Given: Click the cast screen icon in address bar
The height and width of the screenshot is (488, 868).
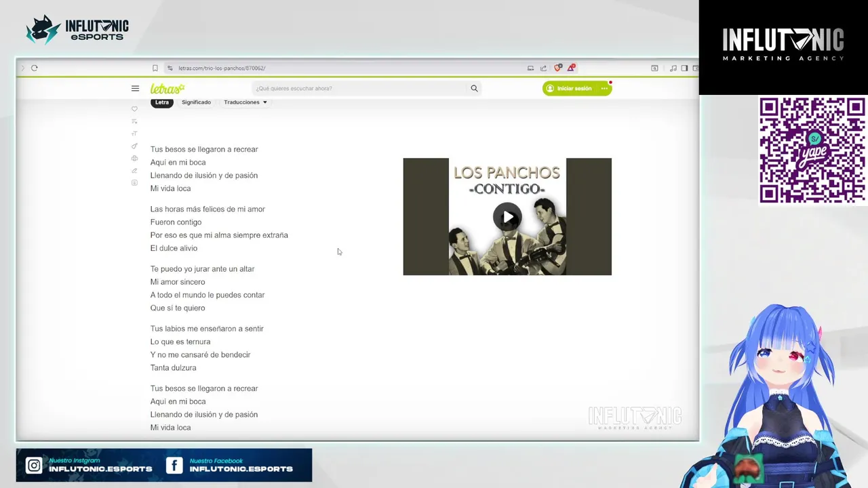Looking at the screenshot, I should [x=530, y=68].
